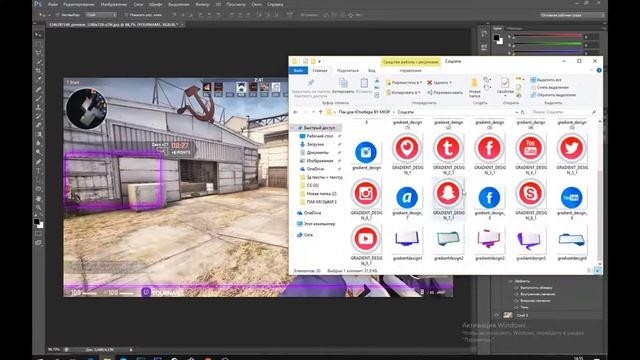Image resolution: width=640 pixels, height=360 pixels.
Task: Switch to Explorer Поделиться tab
Action: 347,71
